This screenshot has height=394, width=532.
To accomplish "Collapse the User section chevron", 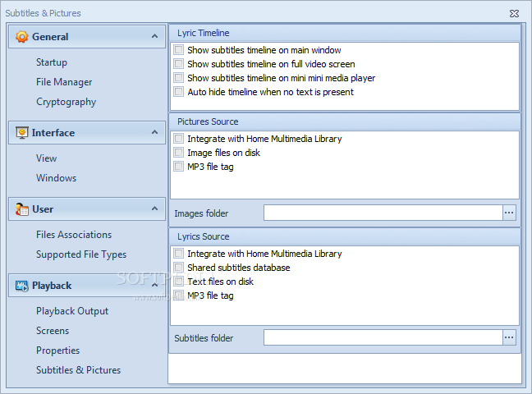I will 154,208.
